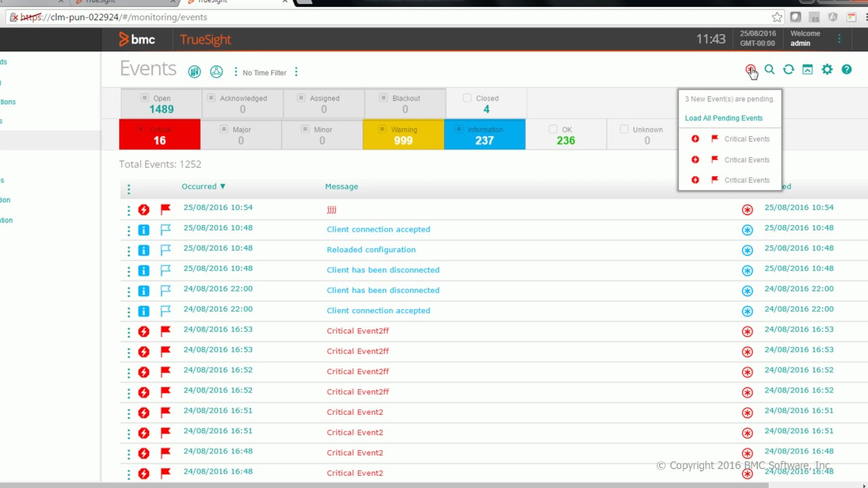This screenshot has width=868, height=488.
Task: Open the search magnifier icon
Action: (770, 69)
